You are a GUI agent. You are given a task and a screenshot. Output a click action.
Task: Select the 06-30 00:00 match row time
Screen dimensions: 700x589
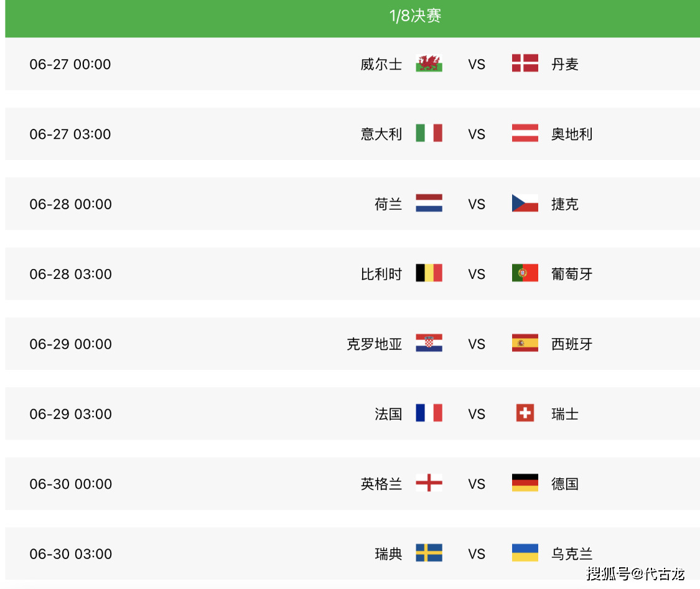click(x=70, y=484)
